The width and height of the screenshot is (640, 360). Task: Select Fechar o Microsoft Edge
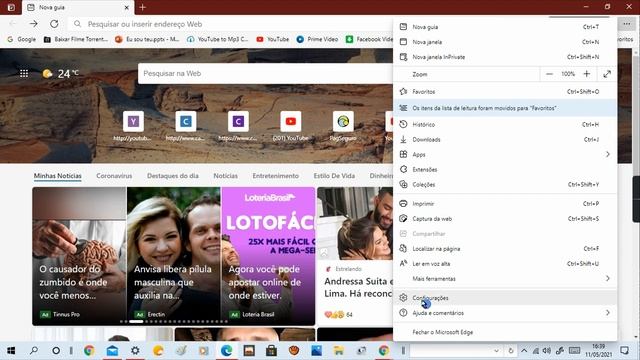pyautogui.click(x=505, y=332)
